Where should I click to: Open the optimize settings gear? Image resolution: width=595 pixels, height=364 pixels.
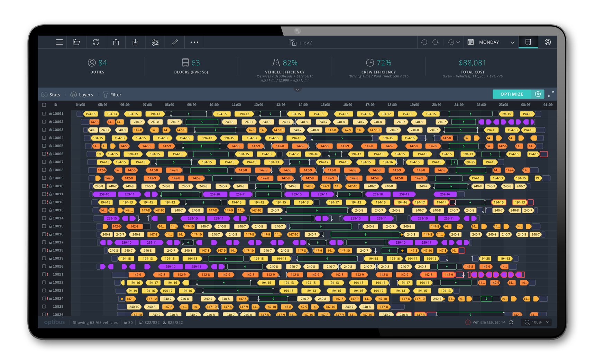coord(538,94)
